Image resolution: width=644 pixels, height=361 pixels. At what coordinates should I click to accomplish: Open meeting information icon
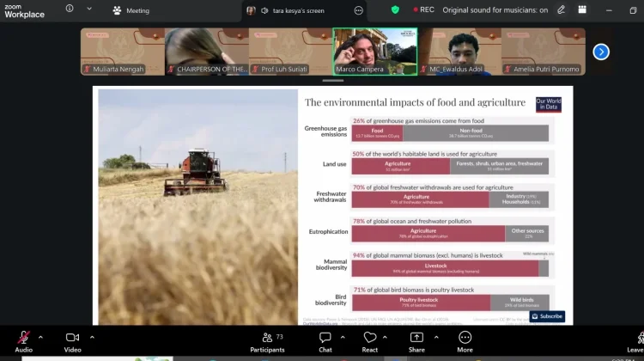coord(70,9)
